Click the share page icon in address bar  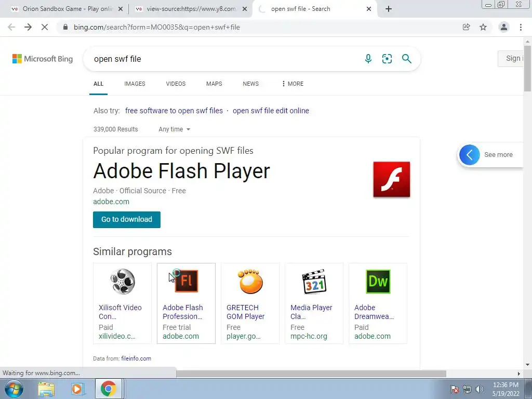click(466, 27)
